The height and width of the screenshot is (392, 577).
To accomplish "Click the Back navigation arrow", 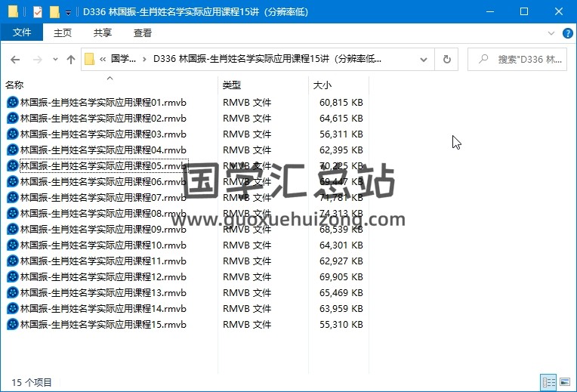I will [x=15, y=60].
